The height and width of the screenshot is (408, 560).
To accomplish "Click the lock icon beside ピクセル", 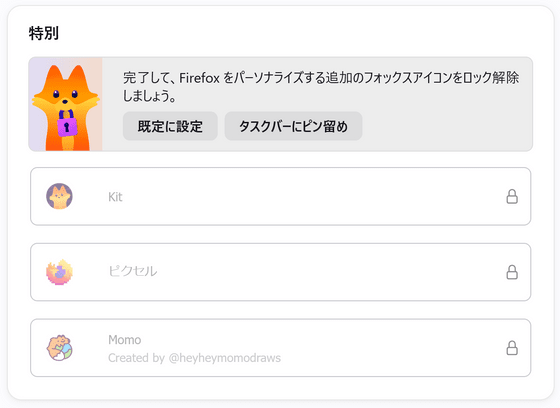I will (512, 272).
